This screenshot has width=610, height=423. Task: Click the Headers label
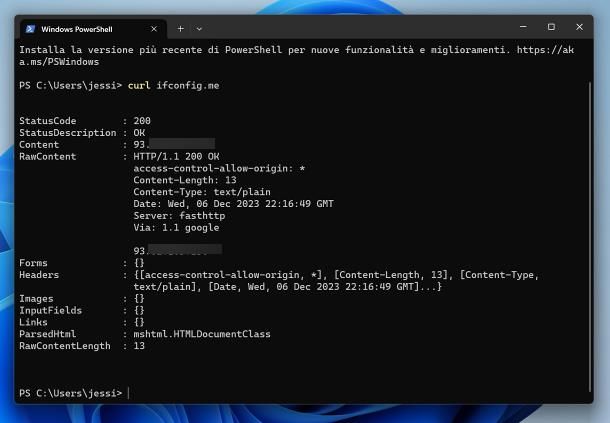coord(39,275)
